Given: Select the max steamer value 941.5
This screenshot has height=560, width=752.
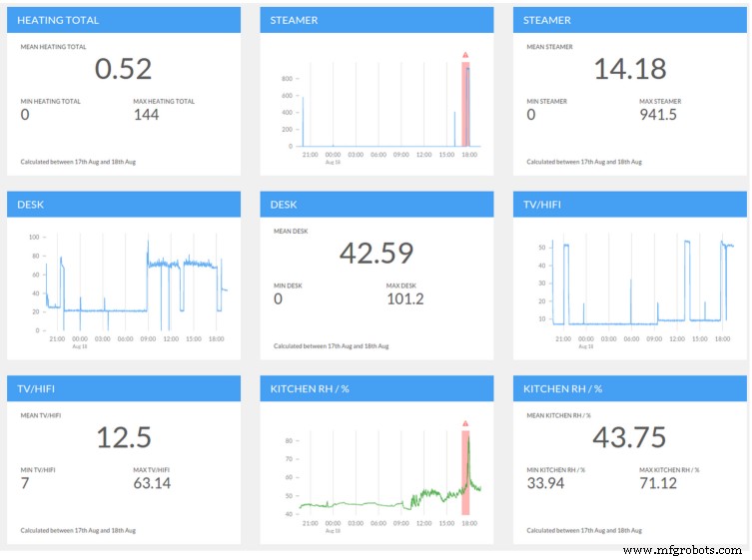Looking at the screenshot, I should (x=658, y=115).
